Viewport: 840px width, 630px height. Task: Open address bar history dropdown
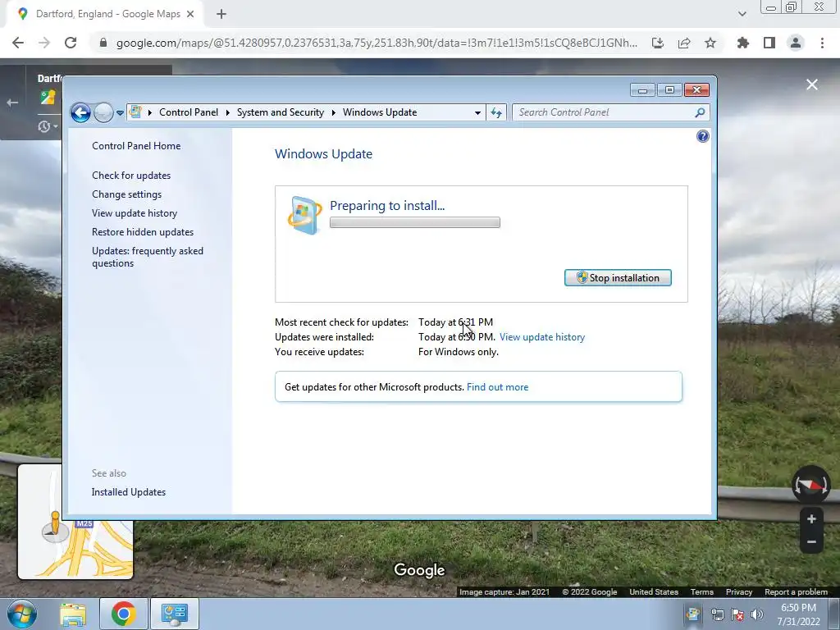(x=477, y=112)
